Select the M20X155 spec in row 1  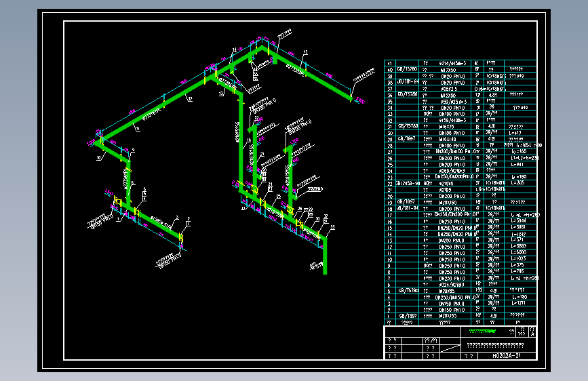(448, 316)
